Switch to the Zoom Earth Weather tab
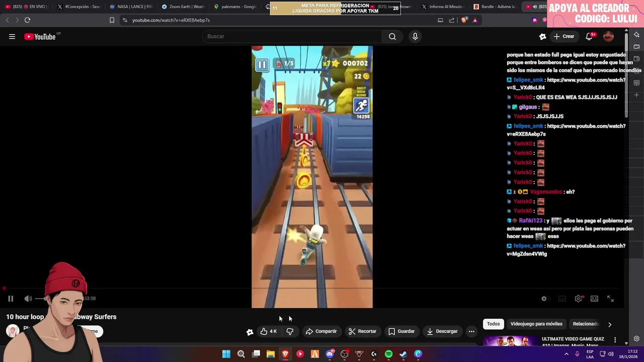Screen dimensions: 644x362 point(183,7)
